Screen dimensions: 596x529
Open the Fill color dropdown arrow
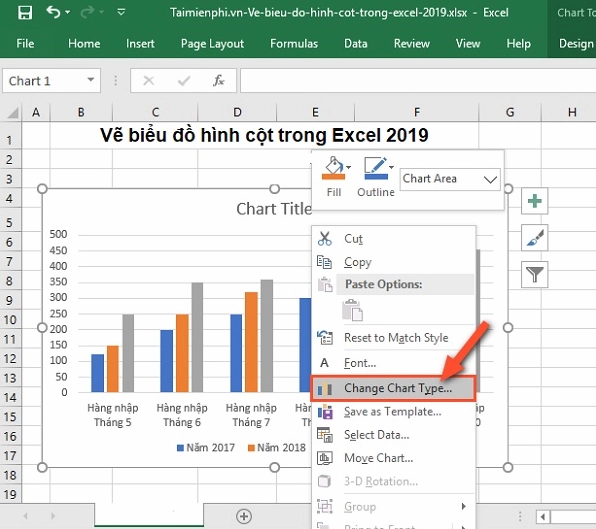pos(349,167)
